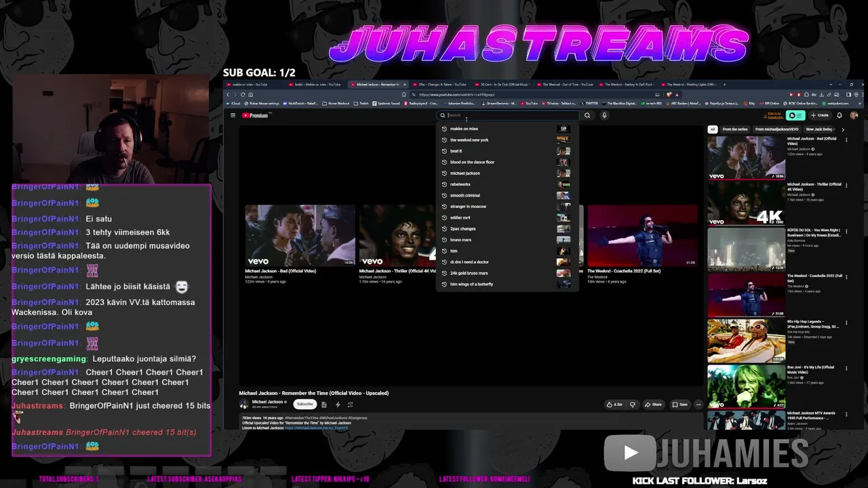
Task: Go to YouTube Premium home logo
Action: click(256, 115)
